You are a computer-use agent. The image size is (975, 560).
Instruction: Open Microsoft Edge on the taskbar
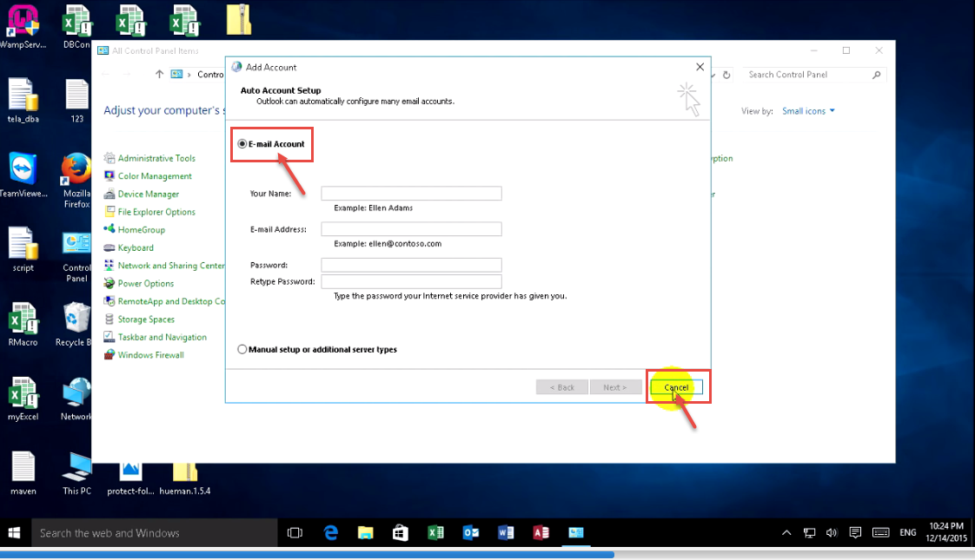(x=330, y=532)
